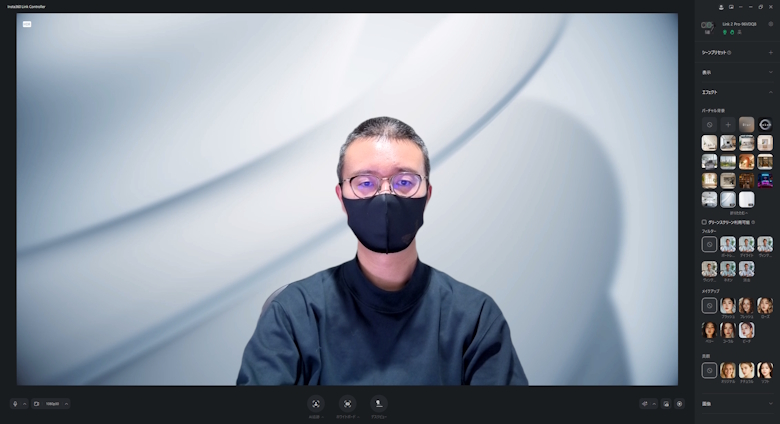Expand the 画像 section at panel bottom
This screenshot has height=424, width=780.
pyautogui.click(x=770, y=403)
